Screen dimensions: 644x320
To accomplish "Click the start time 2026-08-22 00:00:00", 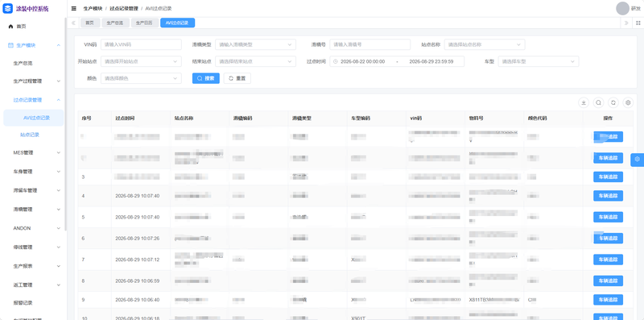I will click(x=363, y=62).
